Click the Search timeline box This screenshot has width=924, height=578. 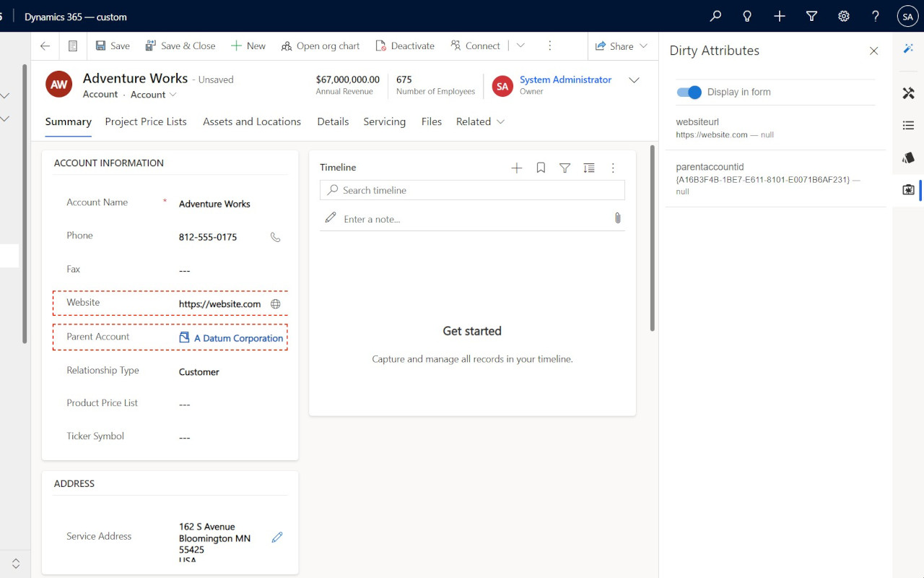click(x=472, y=190)
